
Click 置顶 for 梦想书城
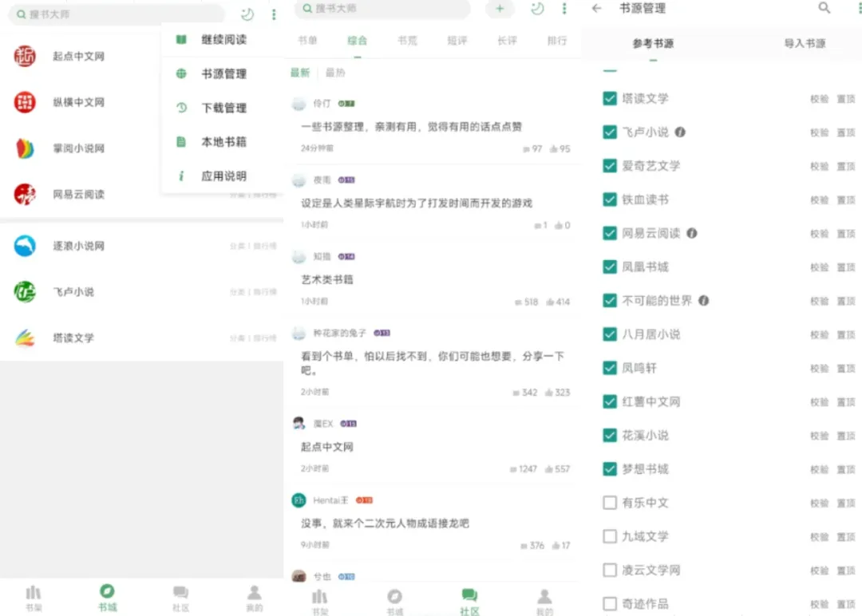[845, 469]
